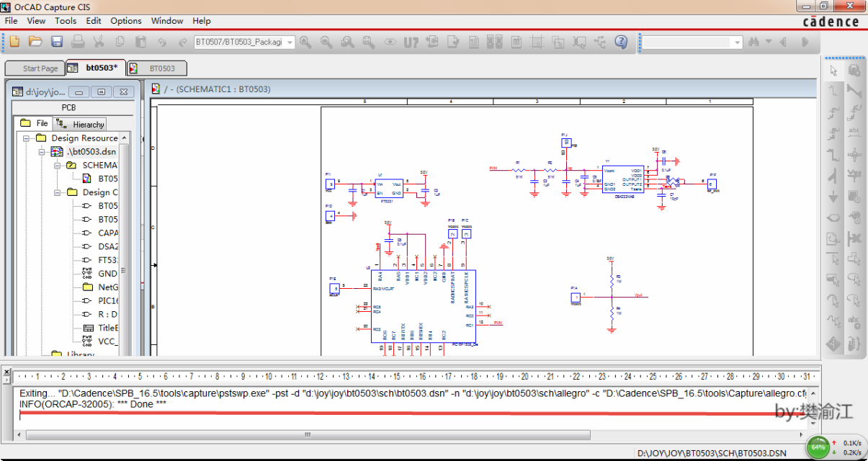Select the GND item in Design Cache
This screenshot has height=461, width=868.
107,274
